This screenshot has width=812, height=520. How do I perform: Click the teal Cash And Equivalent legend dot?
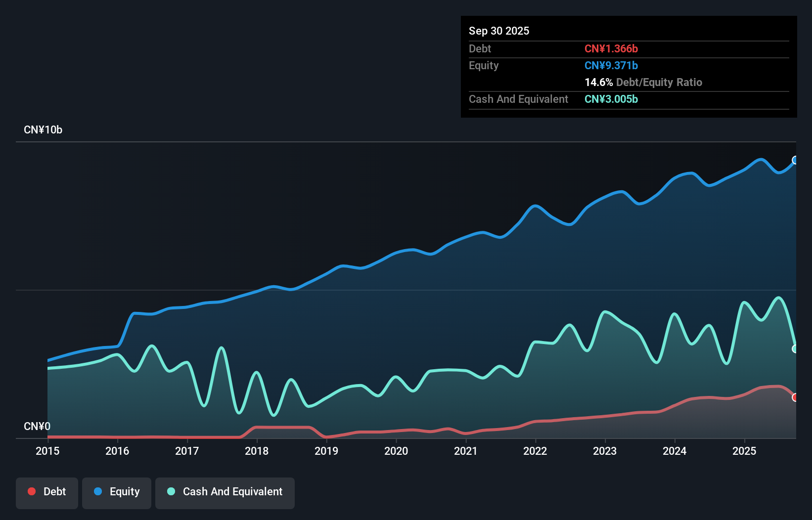(x=171, y=491)
